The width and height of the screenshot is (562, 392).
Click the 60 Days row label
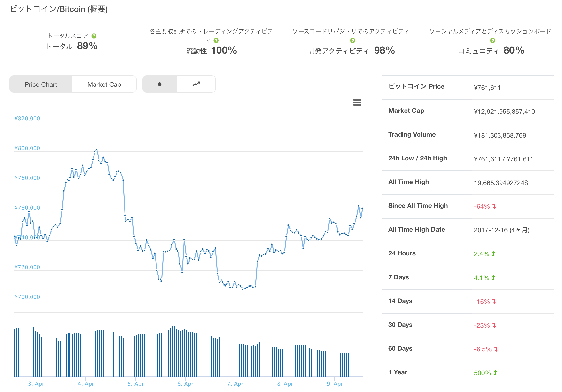tap(400, 348)
